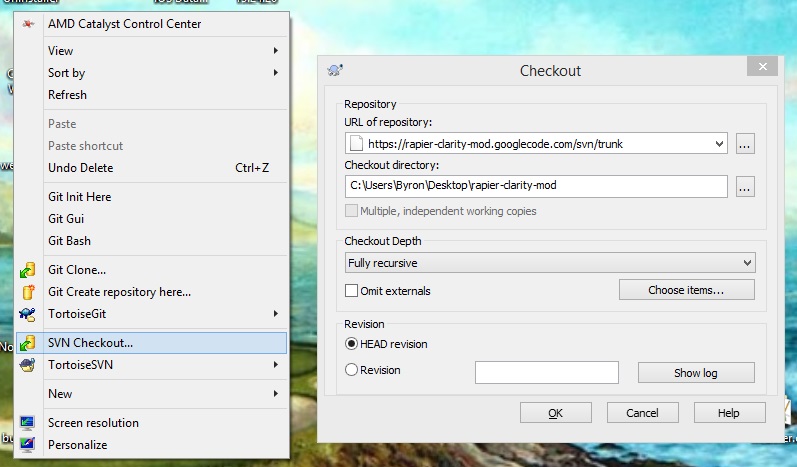The width and height of the screenshot is (797, 467).
Task: Choose Undo Delete in context menu
Action: [x=151, y=168]
